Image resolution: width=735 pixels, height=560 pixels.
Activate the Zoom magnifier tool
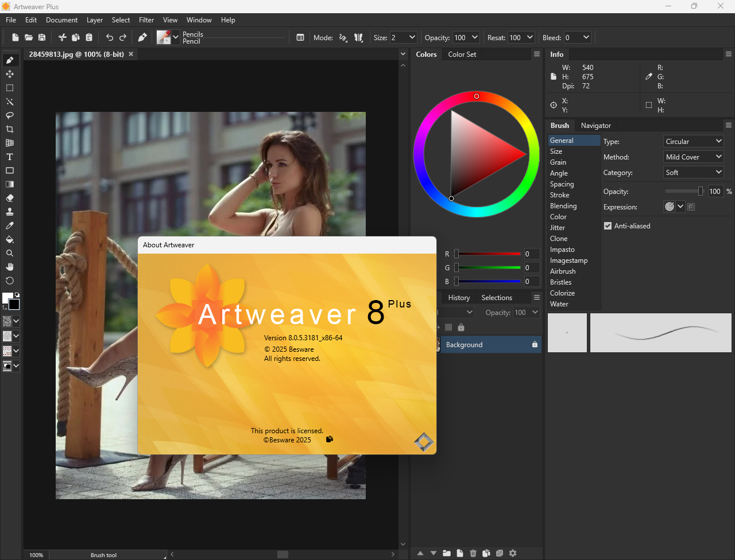10,253
